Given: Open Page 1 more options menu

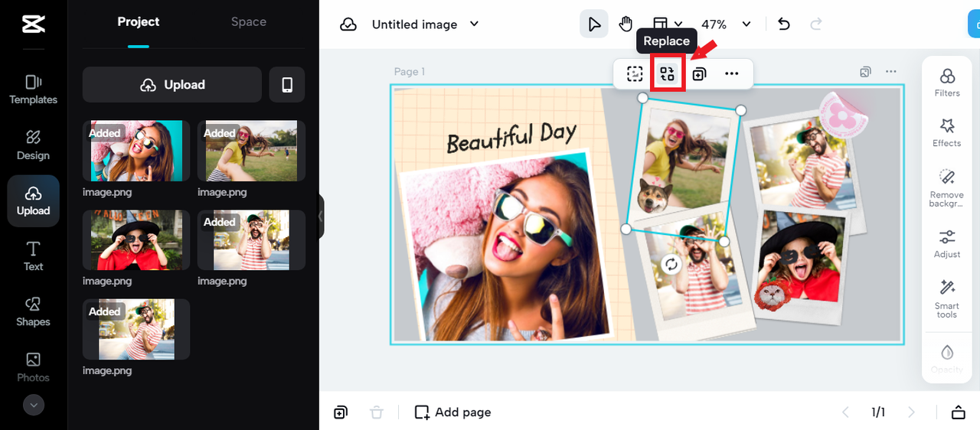Looking at the screenshot, I should point(890,72).
